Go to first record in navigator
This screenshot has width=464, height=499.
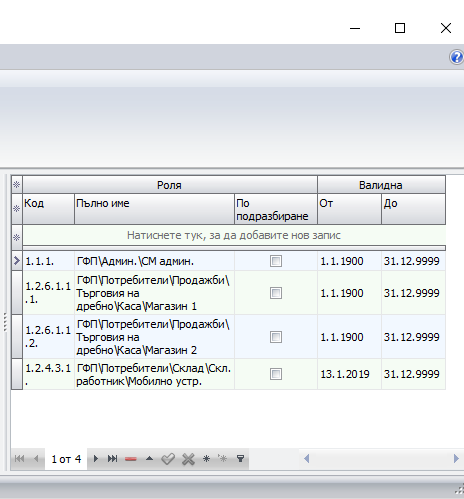(19, 459)
